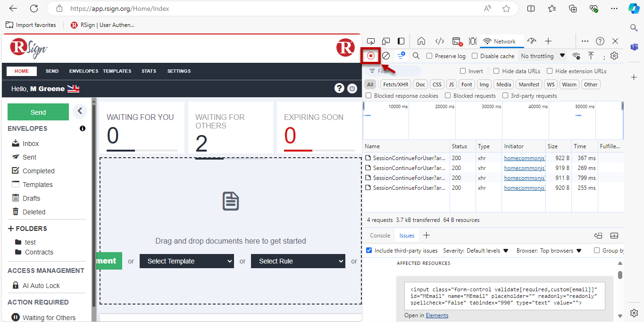Collapse the RSign sidebar chevron

pyautogui.click(x=80, y=111)
